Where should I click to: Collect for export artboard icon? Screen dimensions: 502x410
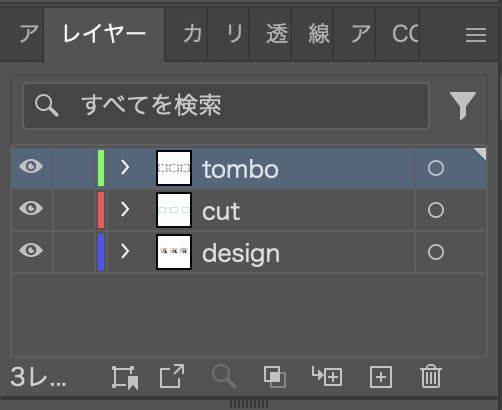click(125, 377)
